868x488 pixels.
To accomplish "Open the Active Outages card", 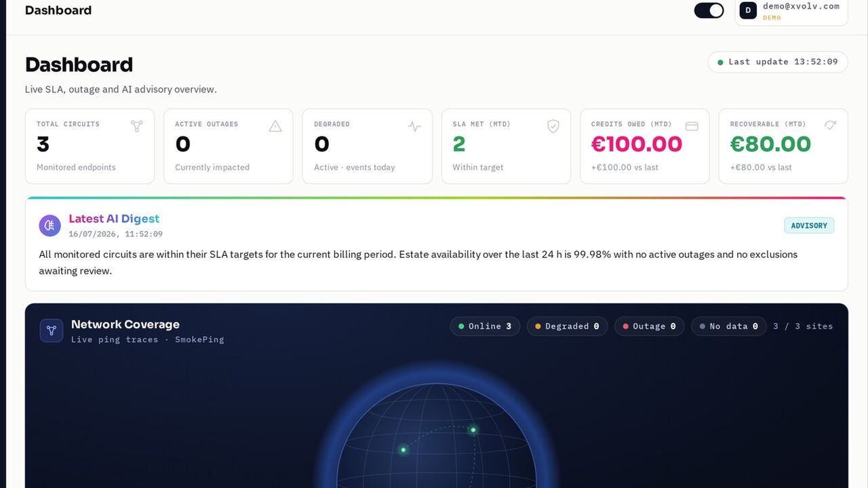I will [x=229, y=146].
